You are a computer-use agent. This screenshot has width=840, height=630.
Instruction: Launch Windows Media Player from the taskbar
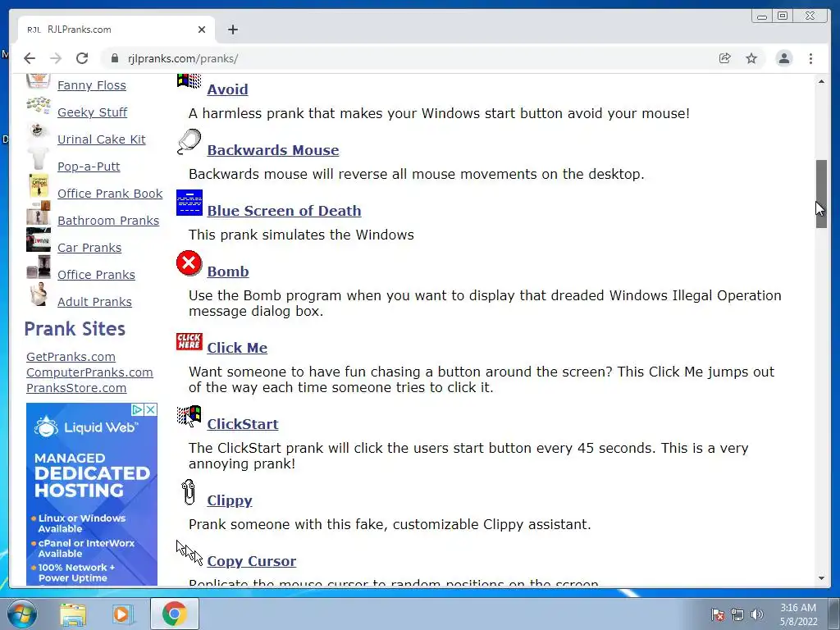click(x=123, y=614)
